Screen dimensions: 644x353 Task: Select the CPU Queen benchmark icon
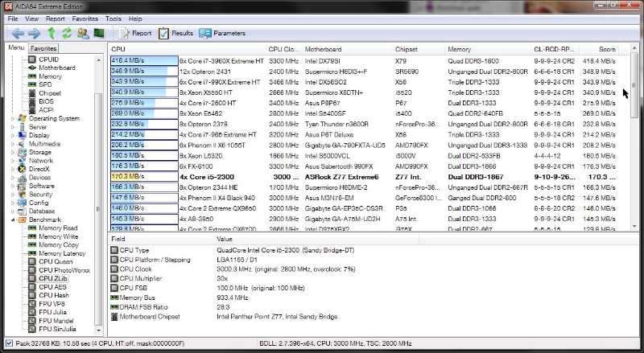(32, 262)
